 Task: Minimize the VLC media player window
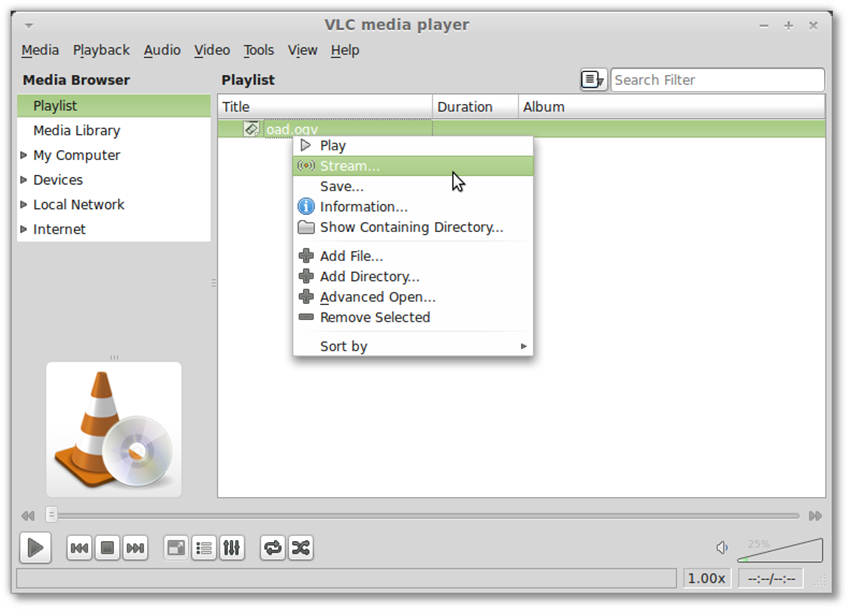[764, 25]
